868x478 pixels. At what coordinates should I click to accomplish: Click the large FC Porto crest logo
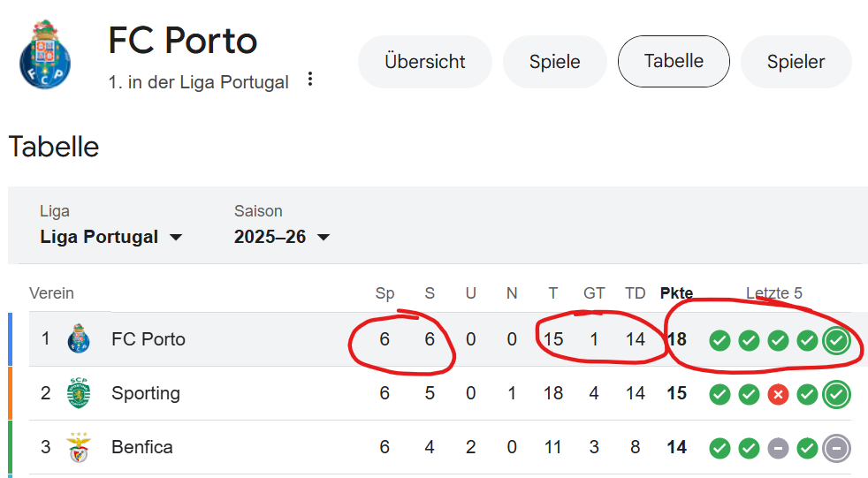[45, 54]
